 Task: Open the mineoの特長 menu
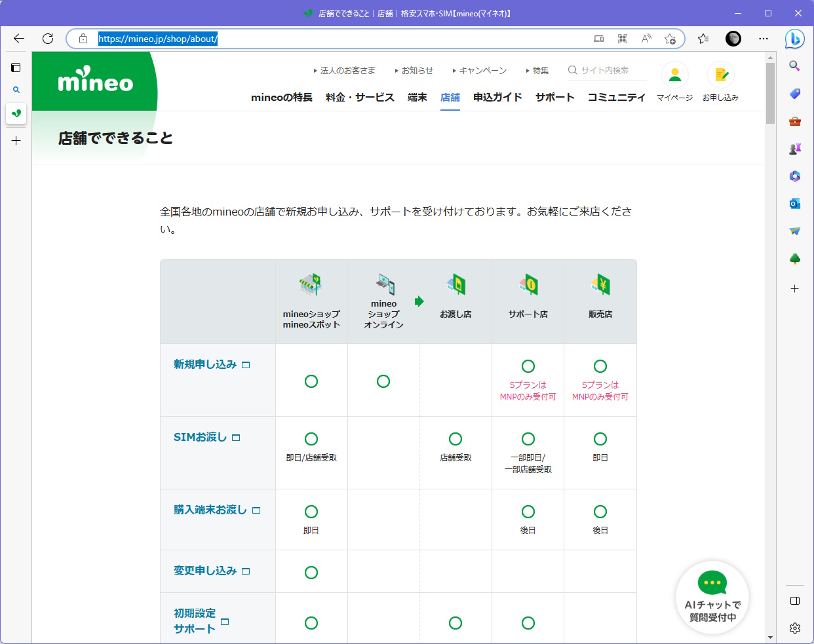pyautogui.click(x=282, y=97)
